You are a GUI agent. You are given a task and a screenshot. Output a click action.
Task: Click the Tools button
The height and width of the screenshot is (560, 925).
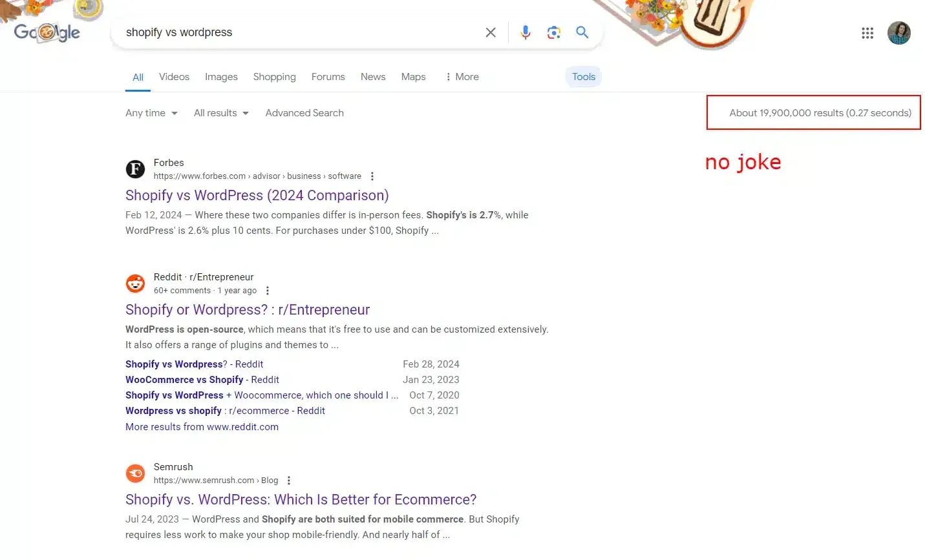(583, 77)
